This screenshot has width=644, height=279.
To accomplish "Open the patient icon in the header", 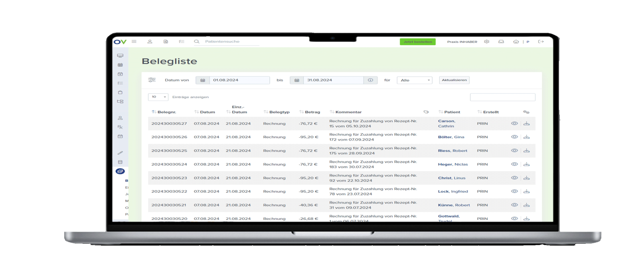I will [x=150, y=42].
